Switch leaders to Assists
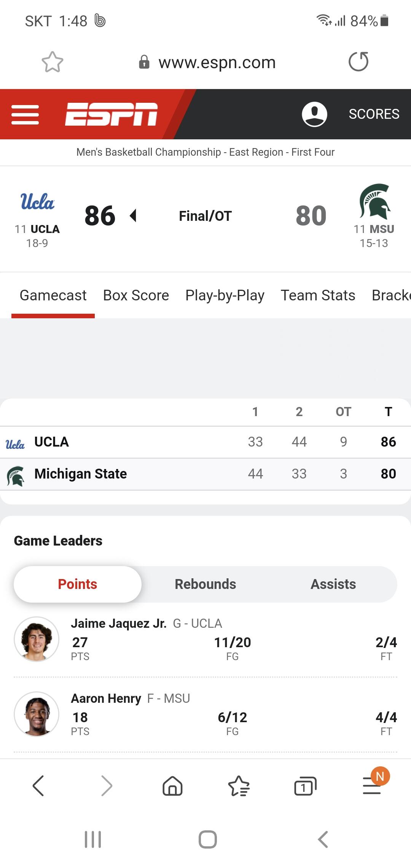 (333, 584)
